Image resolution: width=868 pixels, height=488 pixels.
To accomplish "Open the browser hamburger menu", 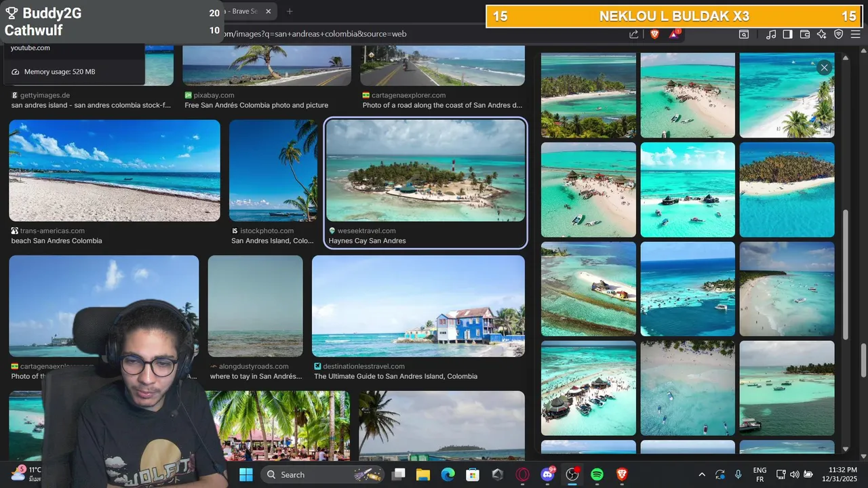I will pos(856,34).
